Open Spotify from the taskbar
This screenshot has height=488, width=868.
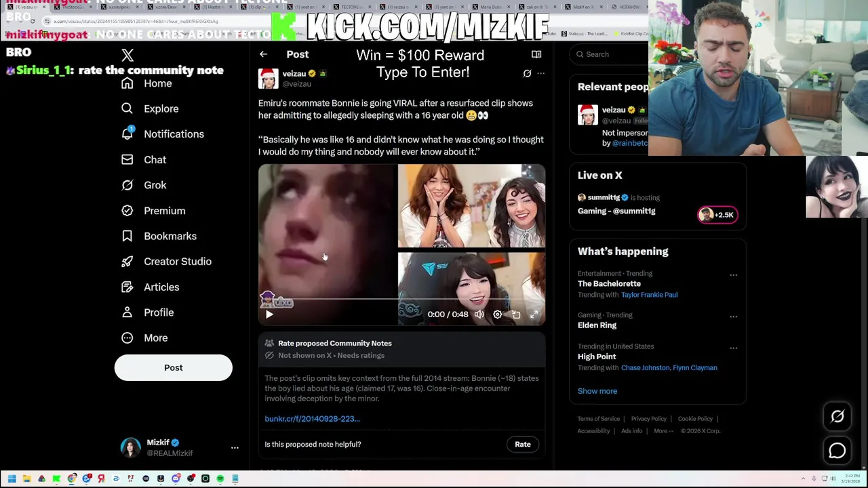[220, 479]
